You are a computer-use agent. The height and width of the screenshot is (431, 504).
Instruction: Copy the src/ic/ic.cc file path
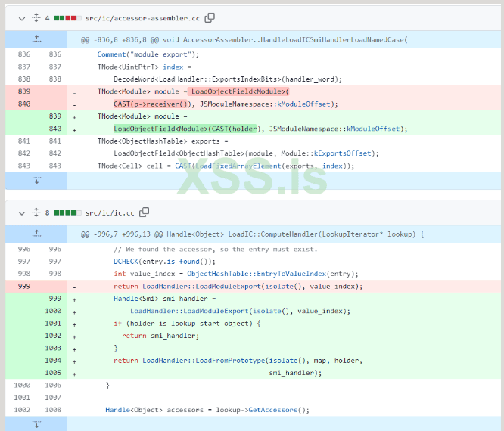145,213
